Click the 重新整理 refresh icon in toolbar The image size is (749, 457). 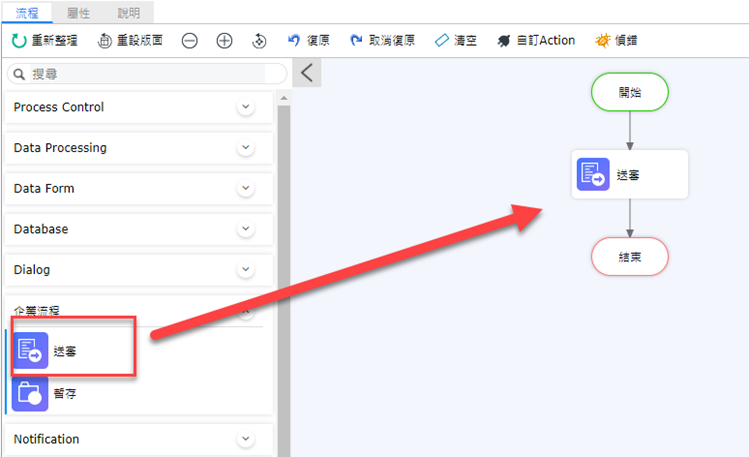19,41
